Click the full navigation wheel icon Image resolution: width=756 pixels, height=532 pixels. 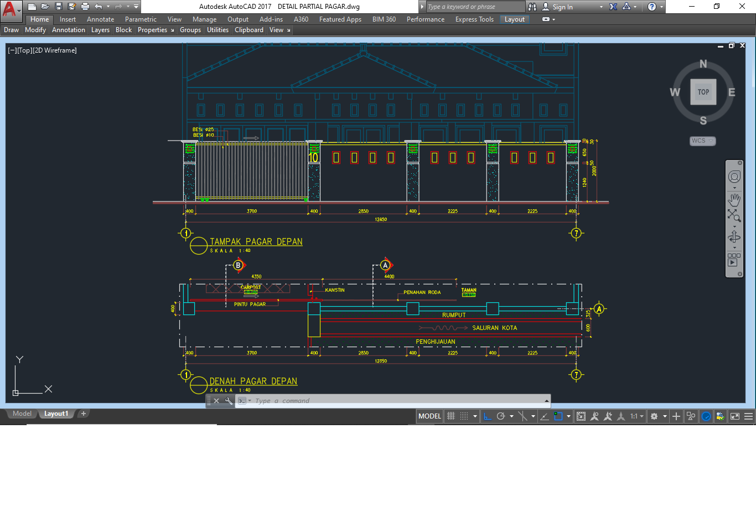click(734, 176)
